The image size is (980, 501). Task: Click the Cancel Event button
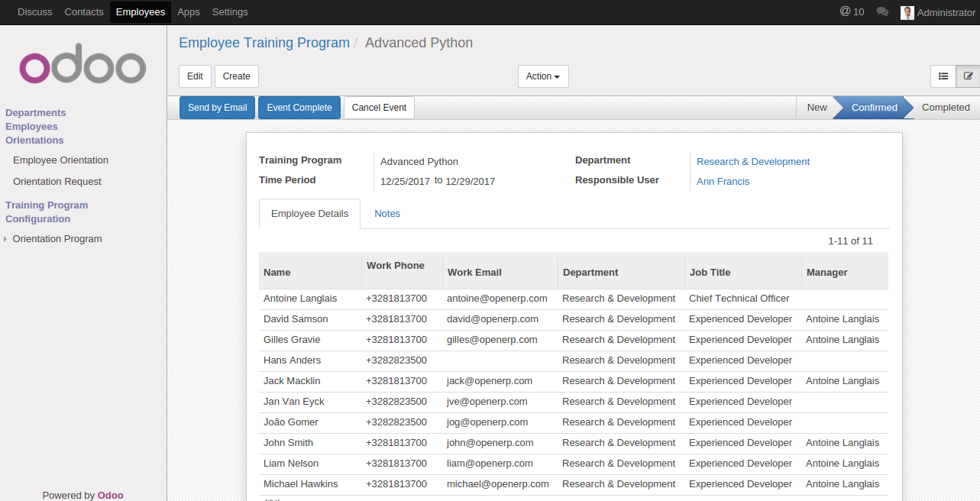click(x=379, y=108)
